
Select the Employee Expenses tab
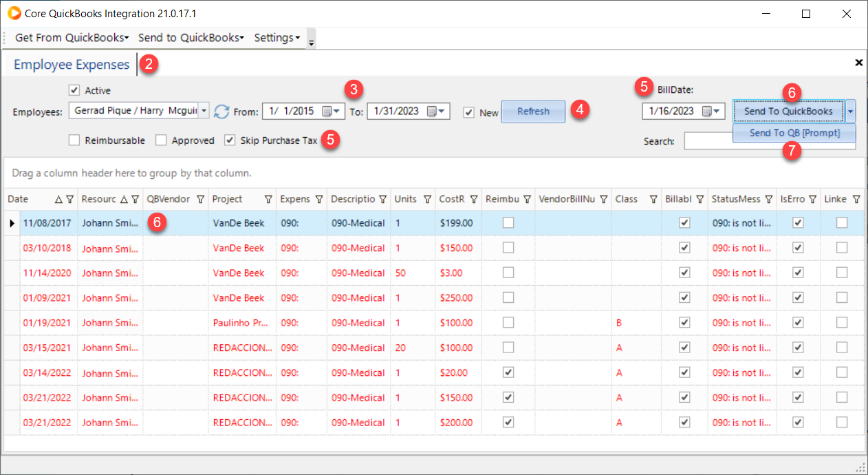click(x=72, y=65)
